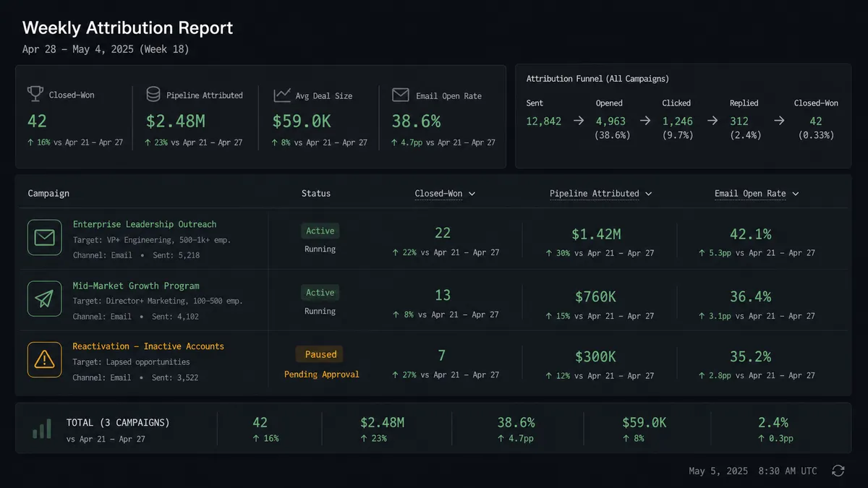Click the 38.6% Email Open Rate summary value

416,121
